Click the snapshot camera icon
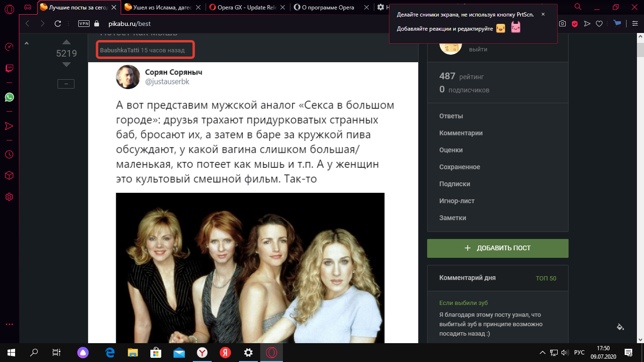This screenshot has width=644, height=362. click(x=562, y=24)
